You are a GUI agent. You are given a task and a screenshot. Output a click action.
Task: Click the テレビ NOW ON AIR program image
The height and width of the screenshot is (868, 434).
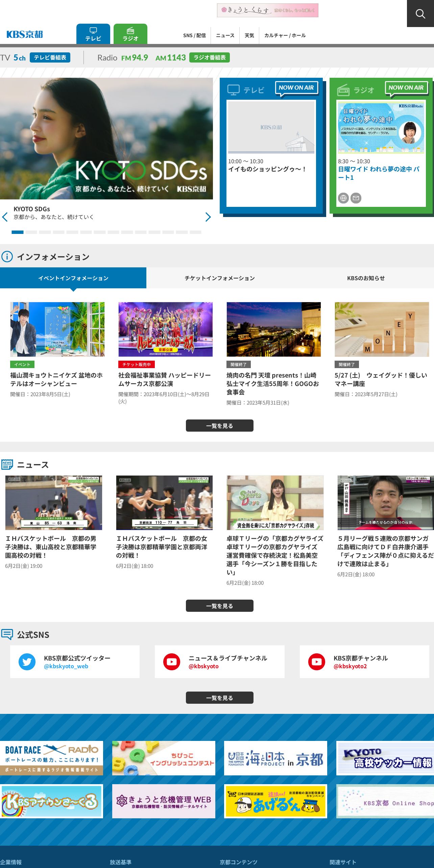tap(271, 127)
